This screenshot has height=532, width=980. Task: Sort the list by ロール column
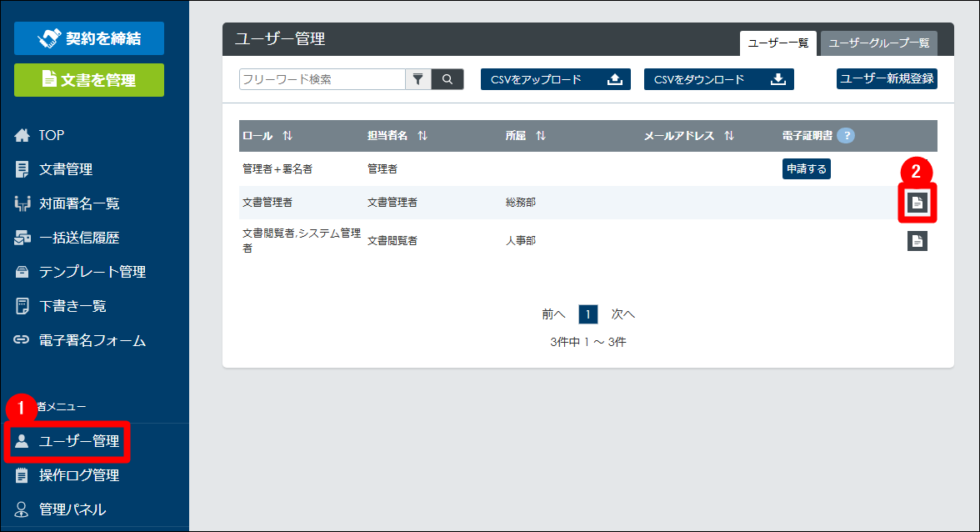(x=287, y=136)
